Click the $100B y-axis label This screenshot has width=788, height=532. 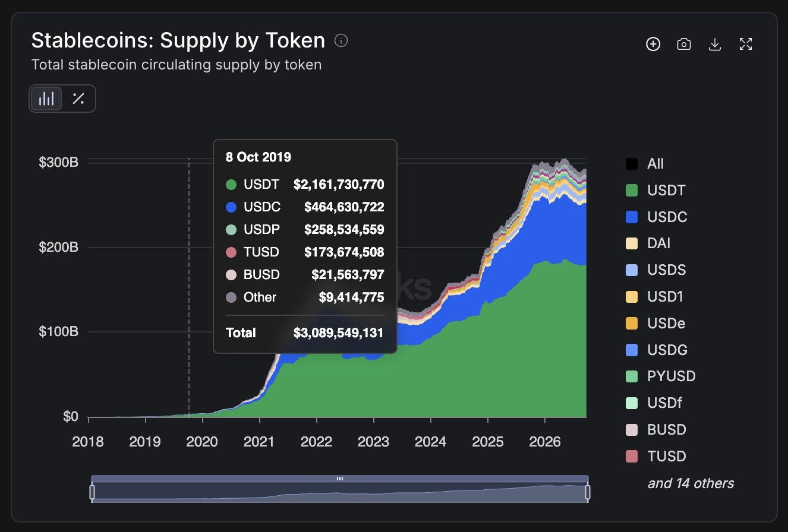(x=59, y=332)
